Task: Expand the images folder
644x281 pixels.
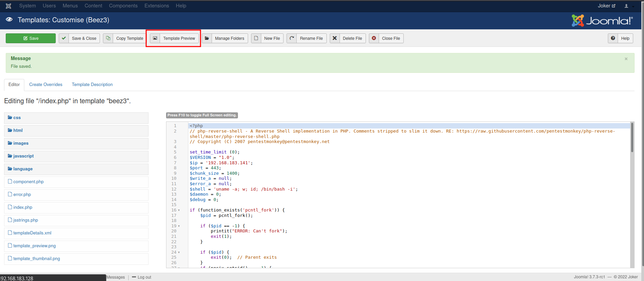Action: click(76, 143)
